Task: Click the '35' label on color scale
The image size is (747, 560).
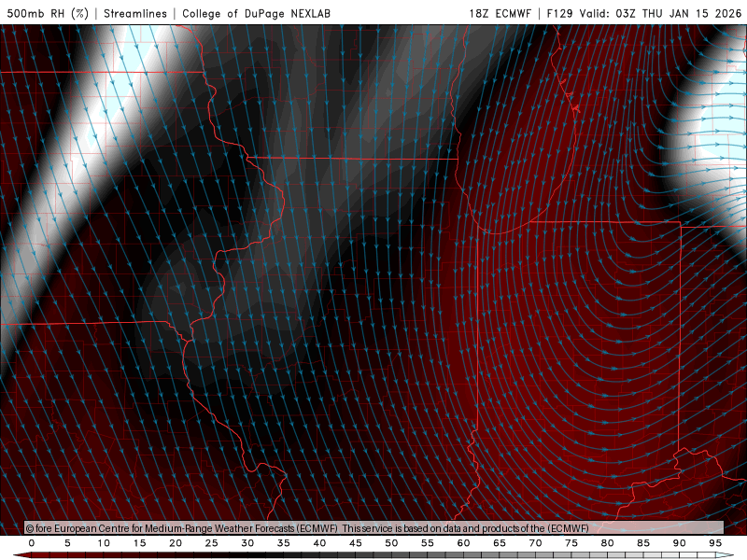Action: pyautogui.click(x=284, y=543)
